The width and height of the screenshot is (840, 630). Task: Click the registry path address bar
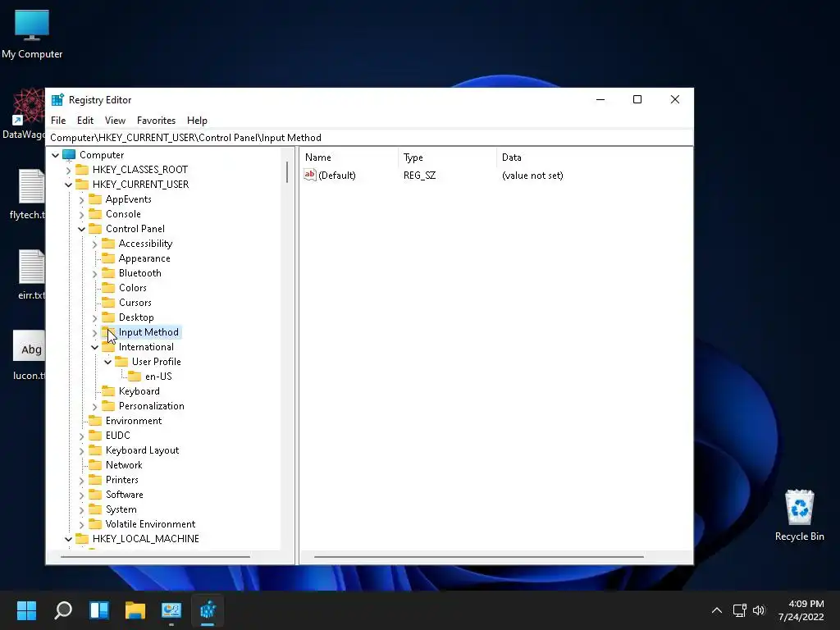click(370, 138)
